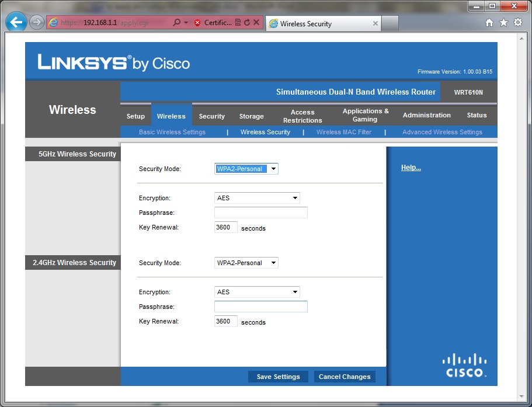Go to Advanced Wireless Settings
Image resolution: width=532 pixels, height=407 pixels.
tap(442, 132)
